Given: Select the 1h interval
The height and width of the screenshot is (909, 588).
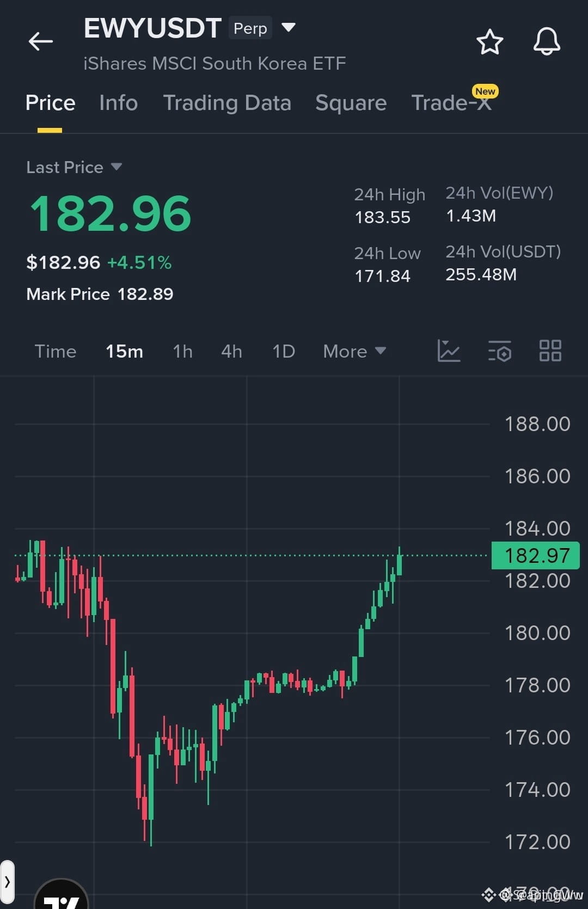Looking at the screenshot, I should 182,351.
